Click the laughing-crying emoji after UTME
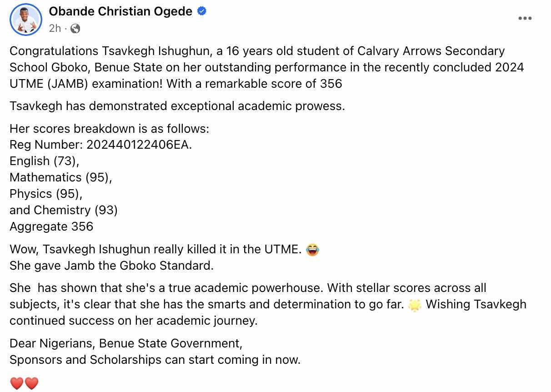This screenshot has width=551, height=392. coord(312,249)
